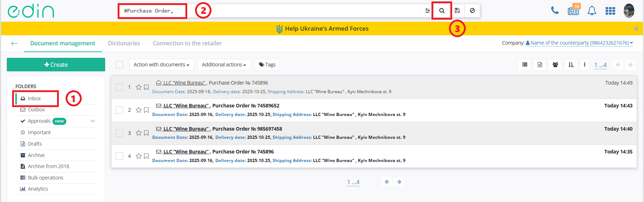The image size is (644, 202).
Task: Go to previous page in top toolbar
Action: (x=618, y=65)
